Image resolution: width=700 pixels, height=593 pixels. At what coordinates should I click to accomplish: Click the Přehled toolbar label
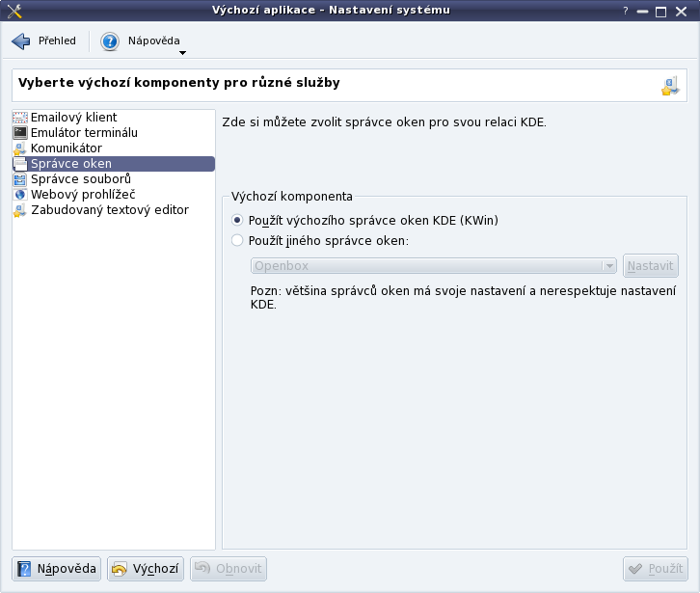click(57, 40)
